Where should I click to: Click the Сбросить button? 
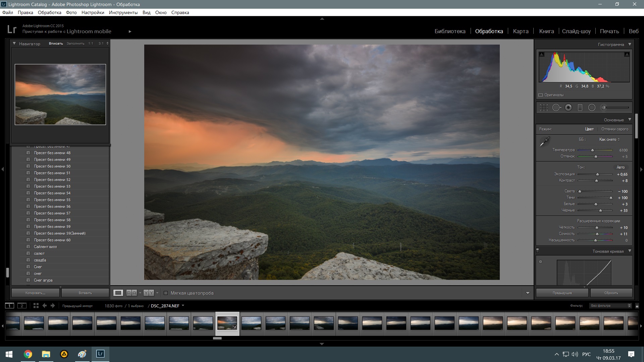[x=611, y=293]
